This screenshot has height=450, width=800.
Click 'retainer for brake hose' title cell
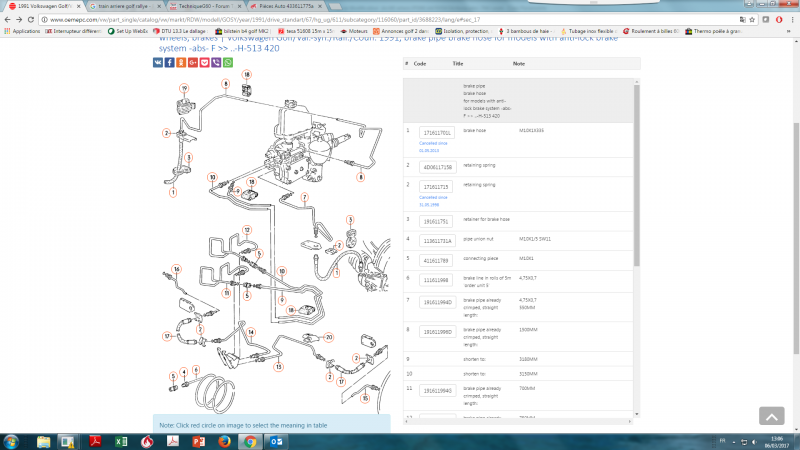pyautogui.click(x=486, y=219)
